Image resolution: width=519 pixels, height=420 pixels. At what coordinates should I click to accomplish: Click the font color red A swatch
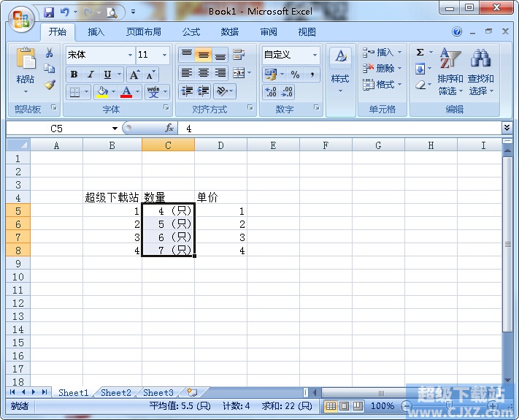[126, 92]
